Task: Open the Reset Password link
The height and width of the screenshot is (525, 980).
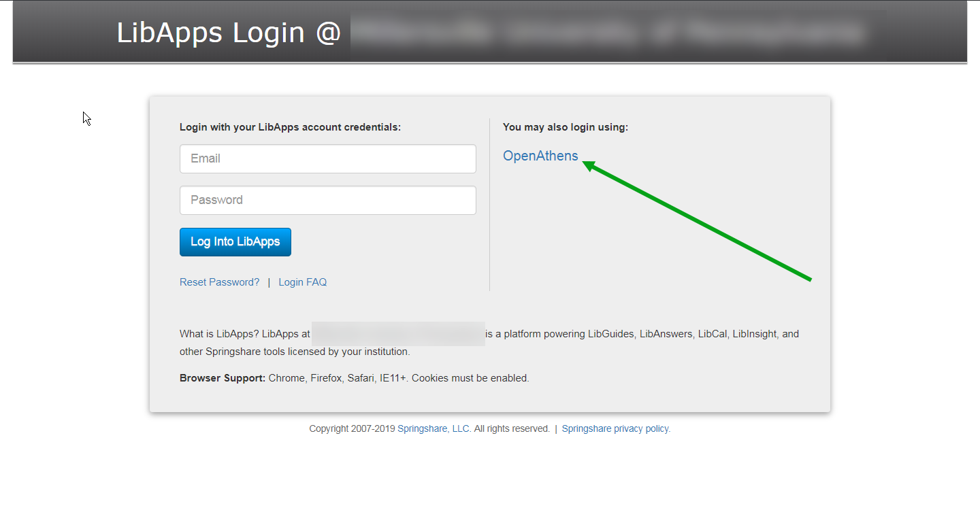Action: 219,282
